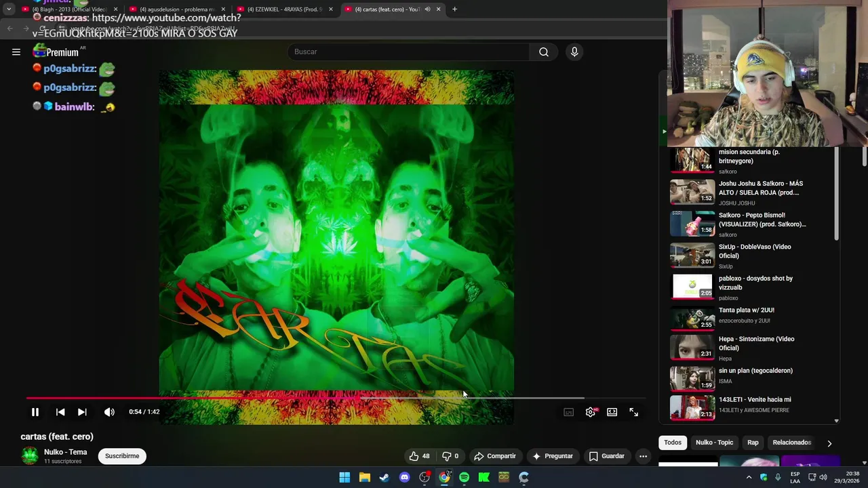Click the YouTube Premium logo
Viewport: 868px width, 488px height.
pyautogui.click(x=56, y=52)
